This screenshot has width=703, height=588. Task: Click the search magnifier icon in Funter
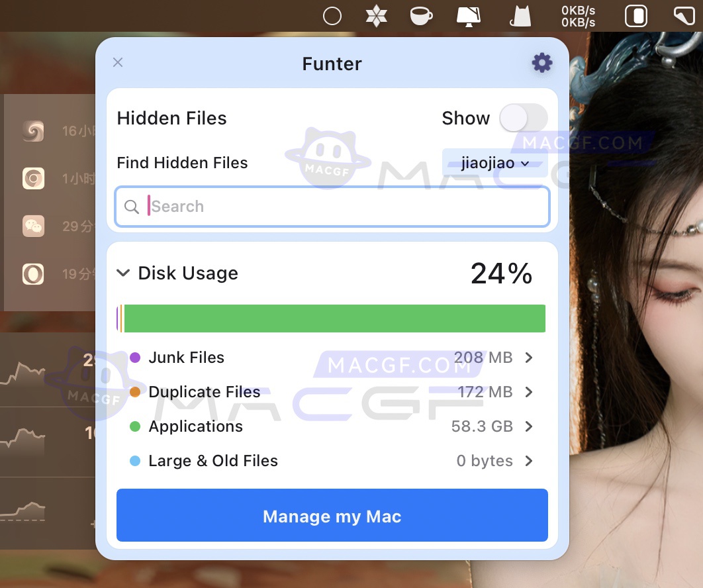pos(132,207)
